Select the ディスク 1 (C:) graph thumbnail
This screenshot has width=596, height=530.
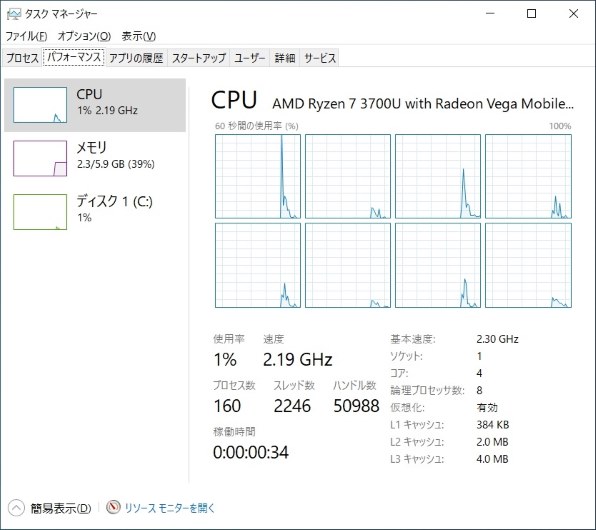tap(40, 212)
